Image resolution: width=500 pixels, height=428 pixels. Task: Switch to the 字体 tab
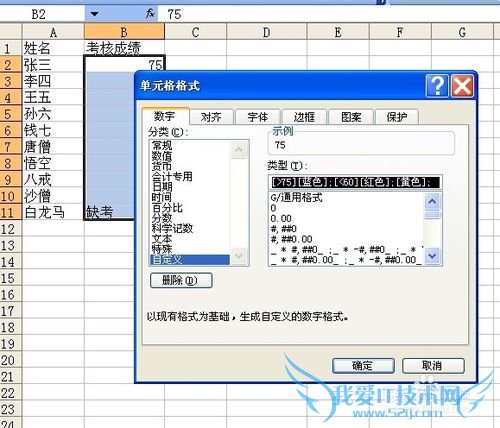click(258, 117)
